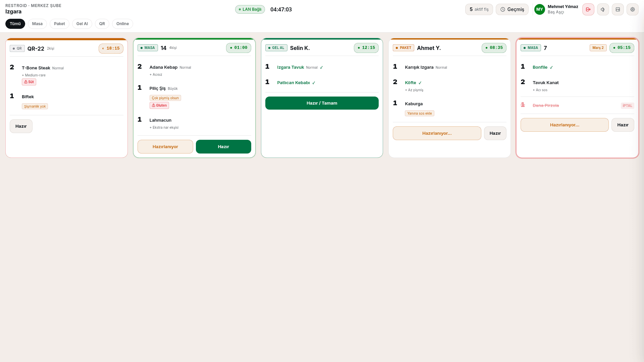Filter orders by Masa tab
The width and height of the screenshot is (644, 362).
point(37,24)
